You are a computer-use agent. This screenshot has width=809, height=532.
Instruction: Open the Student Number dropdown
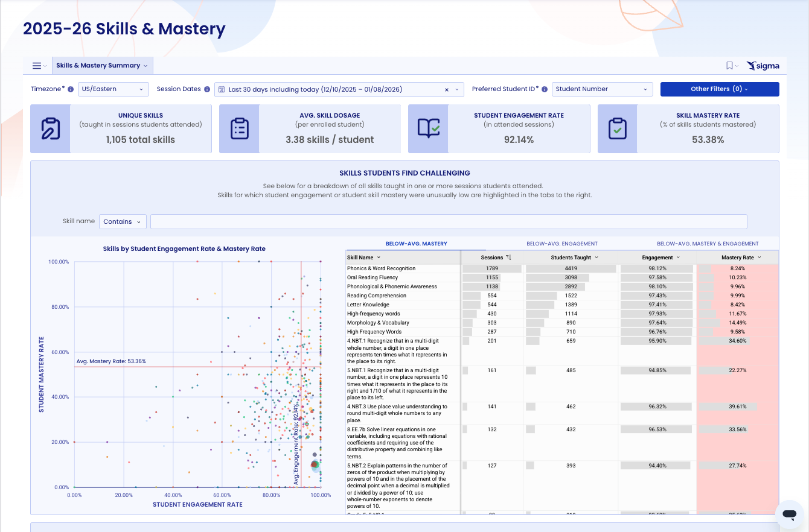[x=602, y=89]
